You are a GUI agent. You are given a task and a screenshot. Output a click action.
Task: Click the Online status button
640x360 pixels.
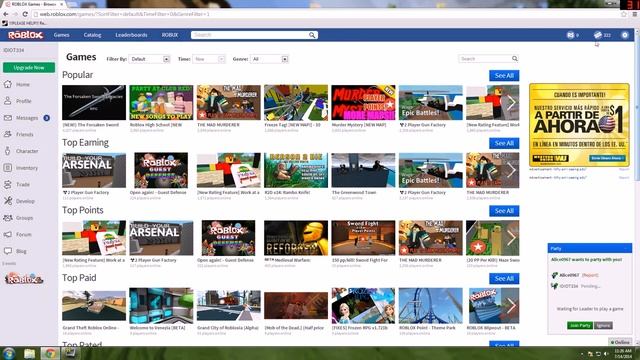(620, 342)
